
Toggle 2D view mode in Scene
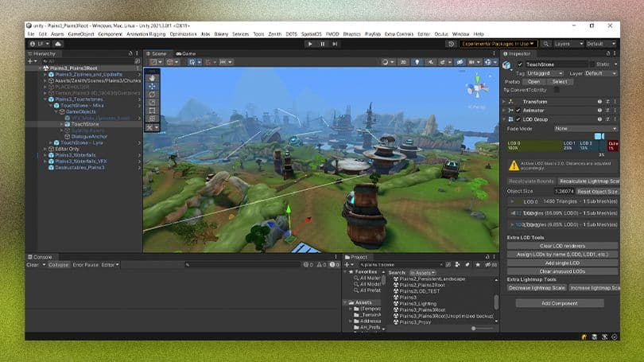click(404, 61)
